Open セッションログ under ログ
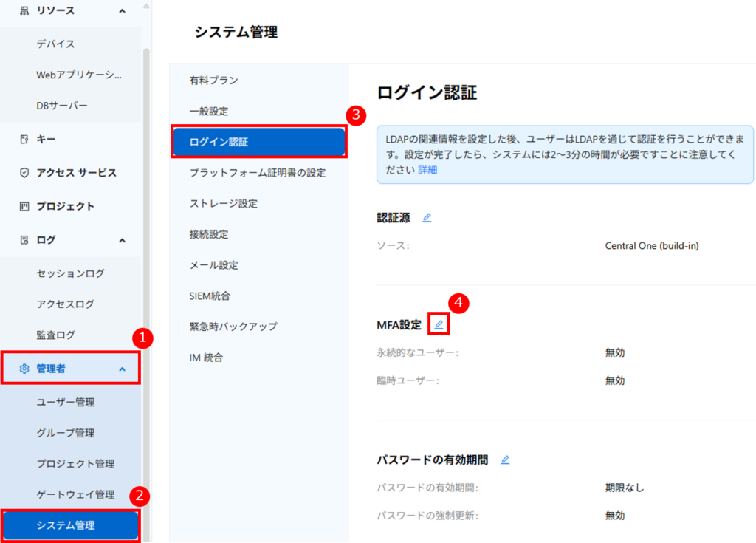 click(x=70, y=273)
